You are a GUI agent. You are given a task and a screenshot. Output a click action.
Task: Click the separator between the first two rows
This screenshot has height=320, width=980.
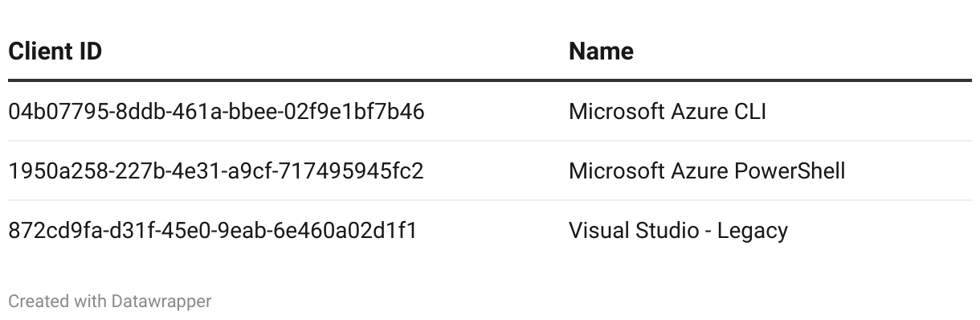click(x=490, y=141)
